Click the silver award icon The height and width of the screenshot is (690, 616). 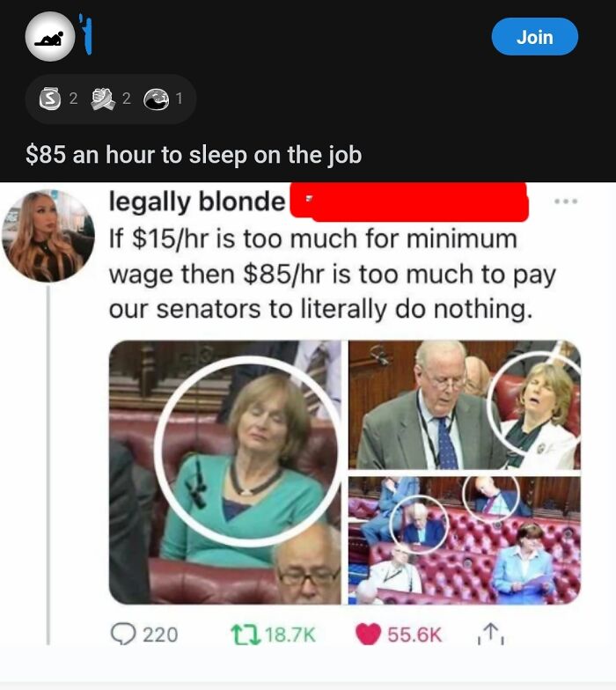[49, 99]
